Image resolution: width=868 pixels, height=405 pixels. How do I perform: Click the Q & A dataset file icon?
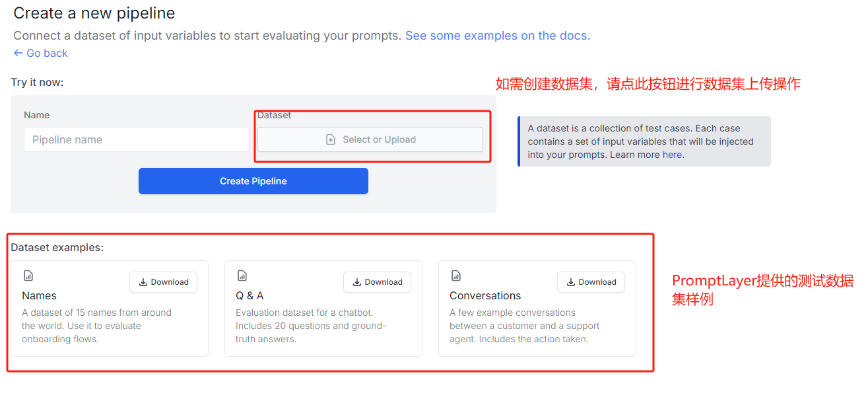[x=242, y=276]
